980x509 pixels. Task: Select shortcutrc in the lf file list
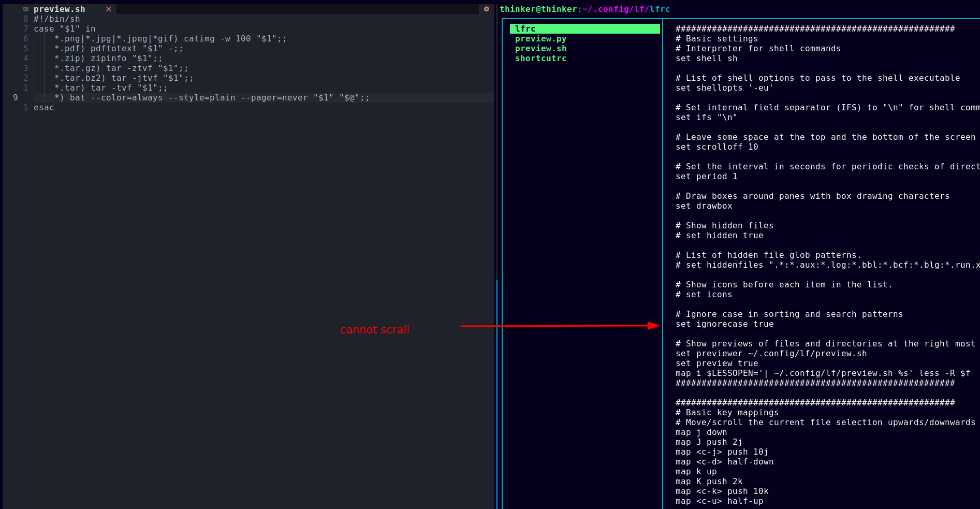[x=540, y=58]
